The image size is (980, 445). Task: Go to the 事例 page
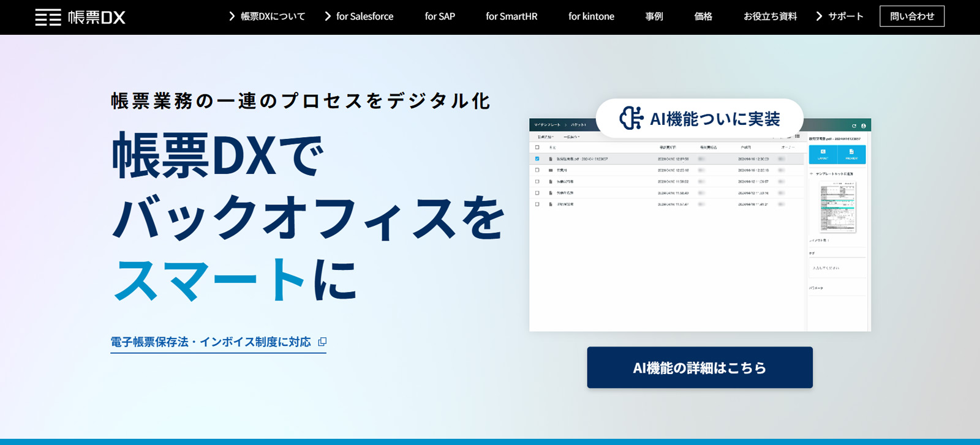pyautogui.click(x=654, y=17)
